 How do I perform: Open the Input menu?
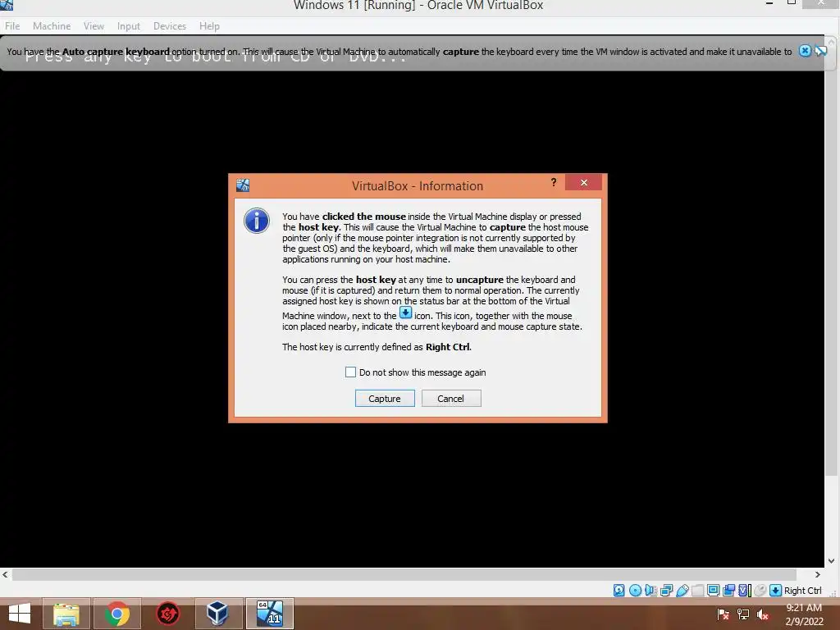(129, 25)
